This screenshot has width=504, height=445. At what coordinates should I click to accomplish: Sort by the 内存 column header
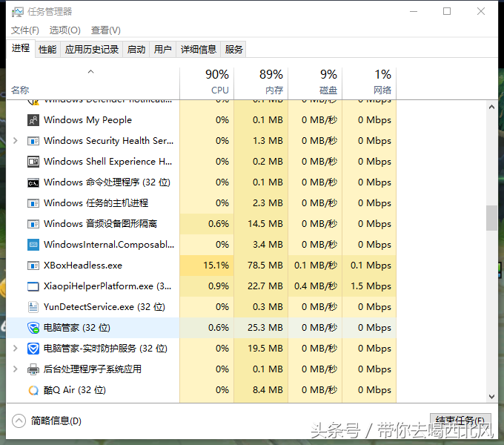point(261,83)
